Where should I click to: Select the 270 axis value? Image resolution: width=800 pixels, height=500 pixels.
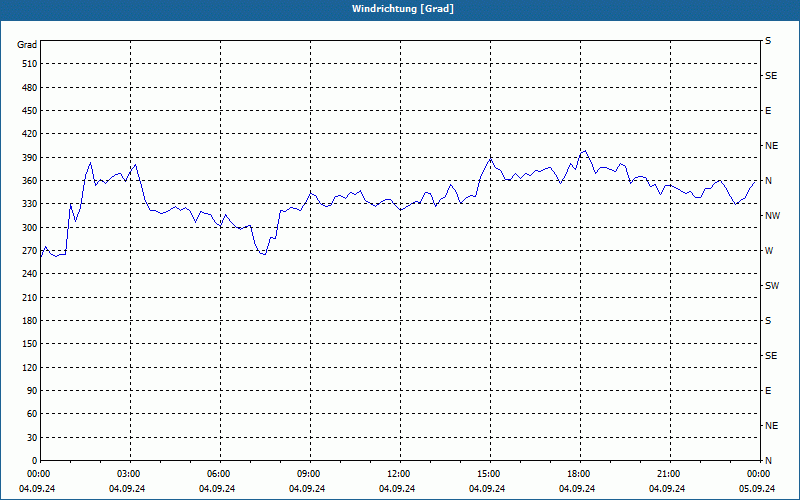click(x=30, y=251)
